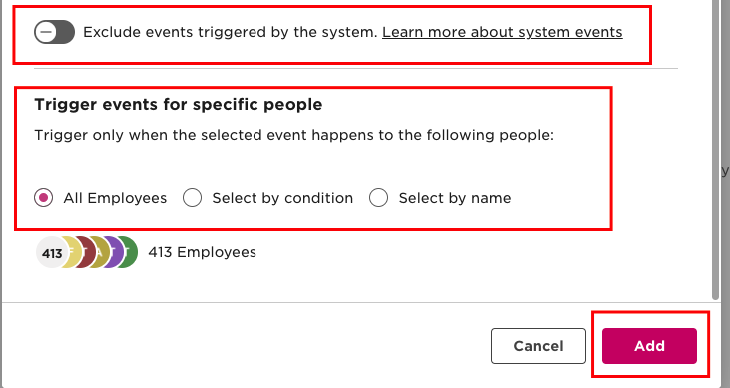
Task: Click the 'Exclude events triggered by the system' label
Action: click(230, 32)
